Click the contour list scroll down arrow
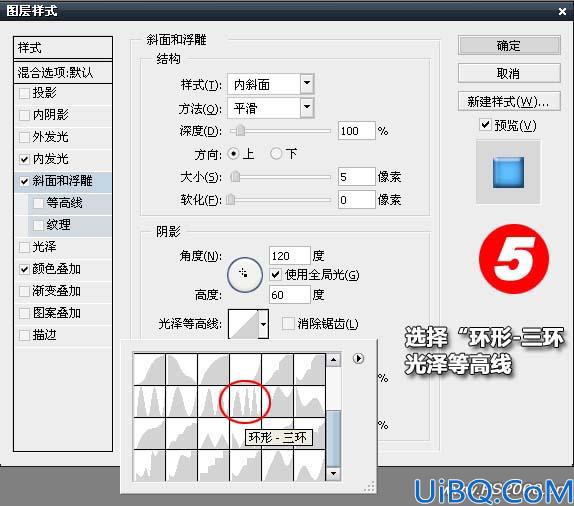574x506 pixels. point(333,473)
